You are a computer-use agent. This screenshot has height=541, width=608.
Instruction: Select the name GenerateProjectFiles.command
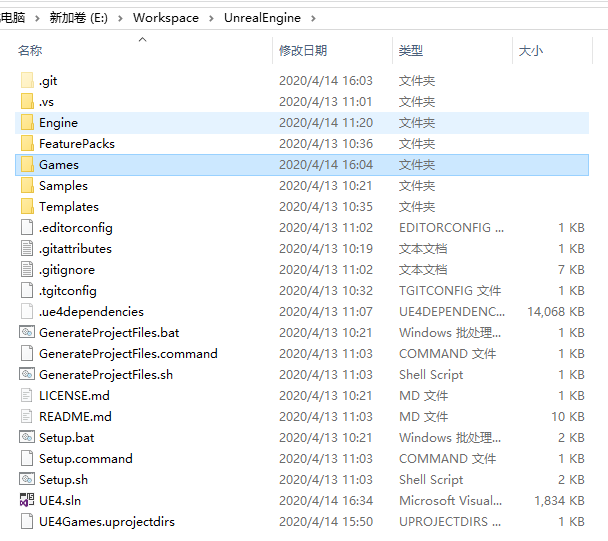click(128, 354)
